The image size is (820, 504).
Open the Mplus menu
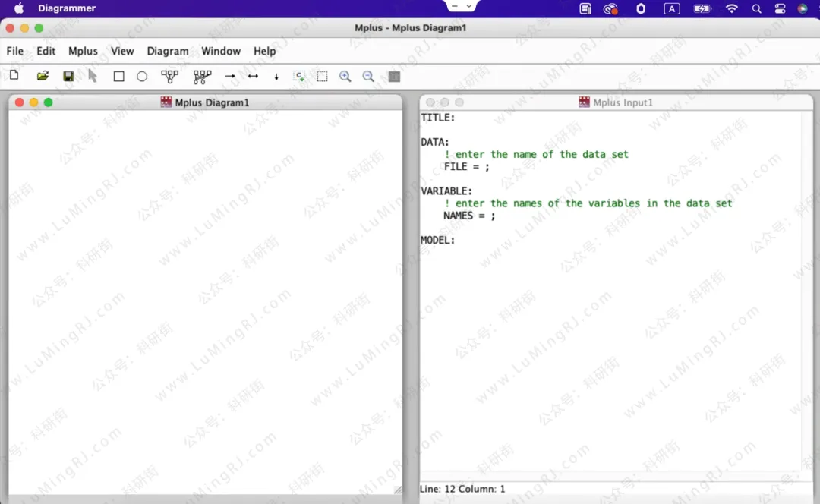[83, 51]
